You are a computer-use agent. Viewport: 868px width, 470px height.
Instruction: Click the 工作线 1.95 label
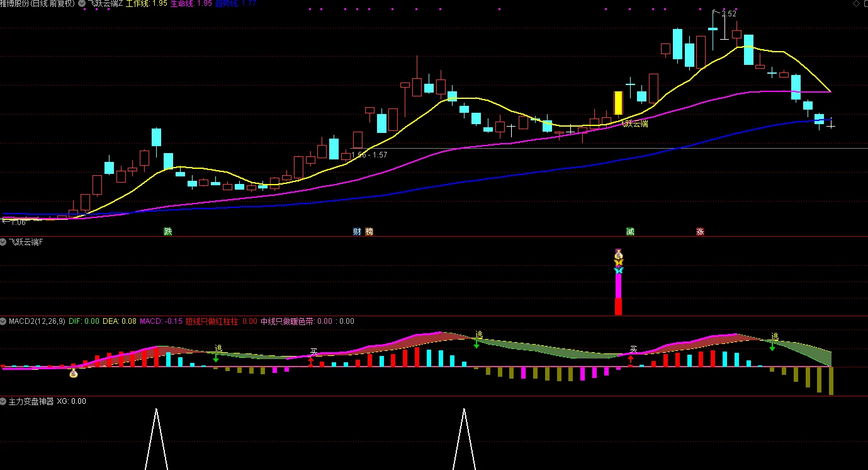[x=146, y=4]
